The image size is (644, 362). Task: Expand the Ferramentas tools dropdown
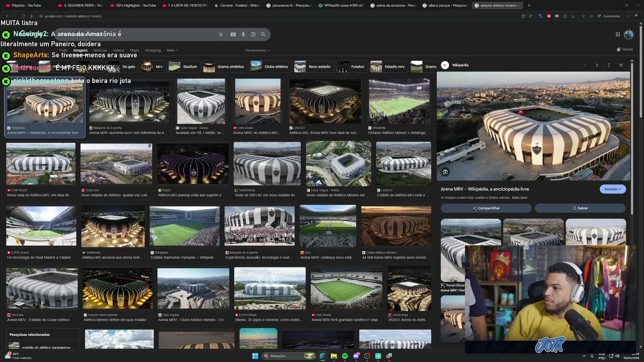(x=257, y=50)
